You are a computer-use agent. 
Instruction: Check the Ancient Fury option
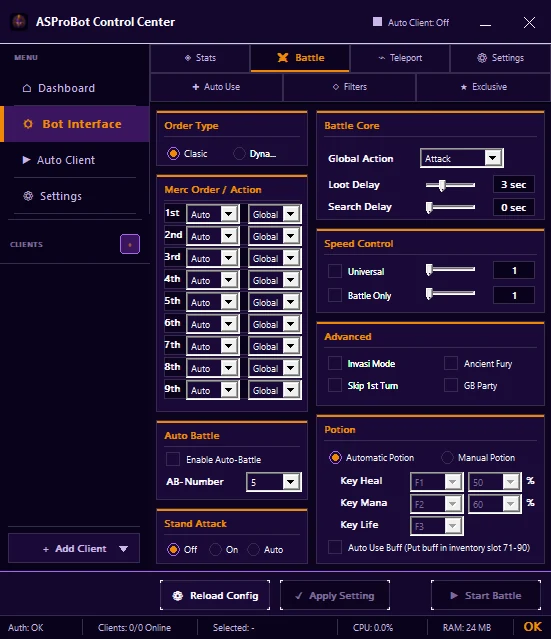tap(451, 363)
